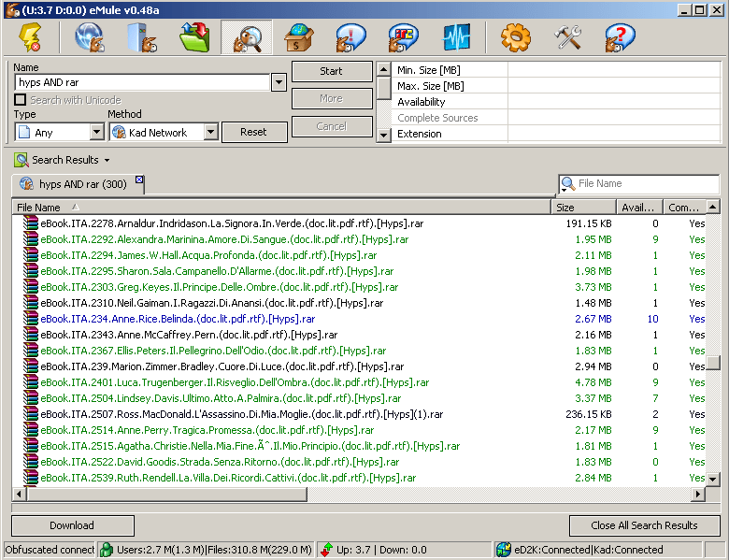Open the Help question mark toolbar icon

pos(620,37)
